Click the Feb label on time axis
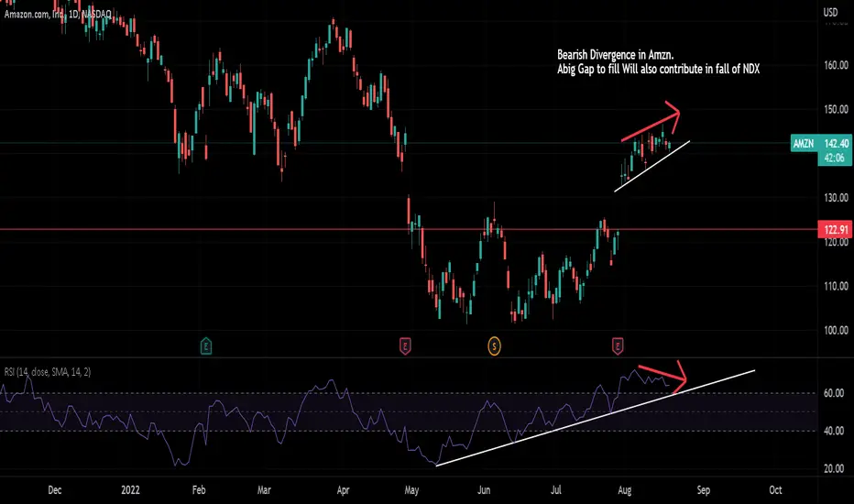 pyautogui.click(x=199, y=490)
